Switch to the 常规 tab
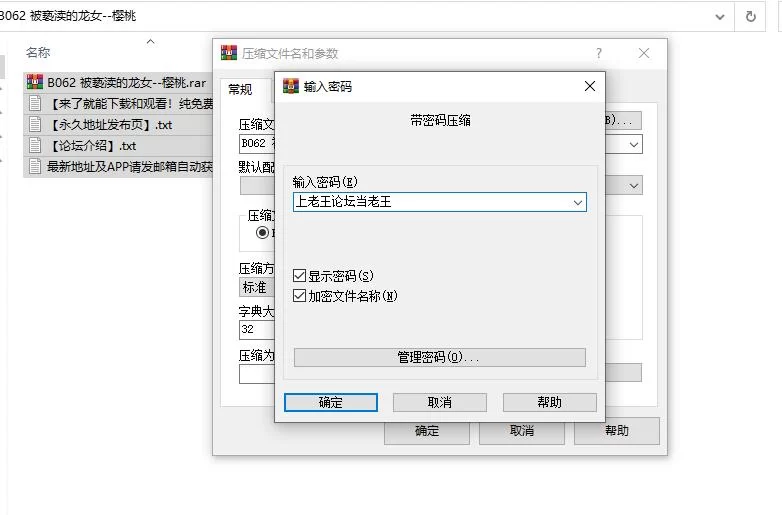The image size is (782, 515). [240, 89]
